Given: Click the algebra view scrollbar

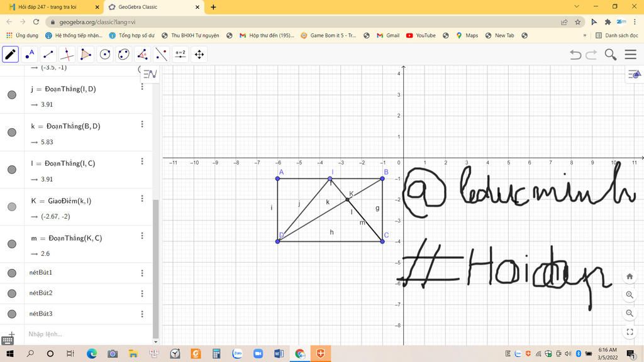Looking at the screenshot, I should coord(155,269).
